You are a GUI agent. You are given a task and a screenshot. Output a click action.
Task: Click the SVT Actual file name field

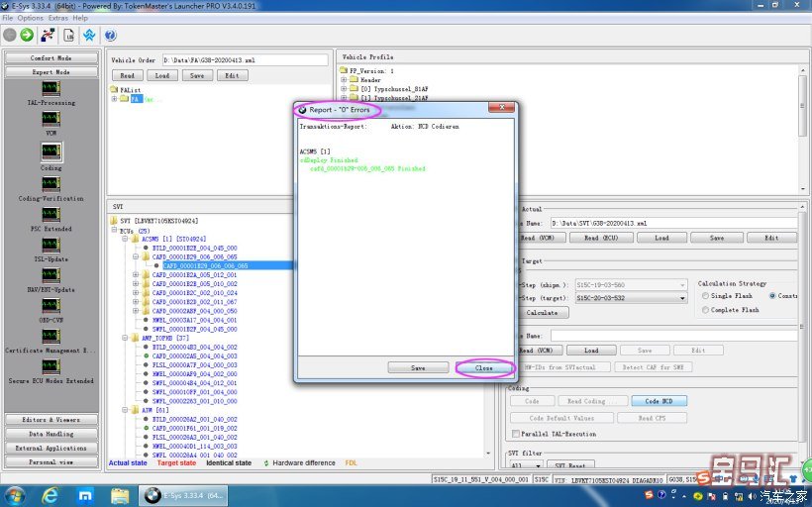[x=673, y=223]
